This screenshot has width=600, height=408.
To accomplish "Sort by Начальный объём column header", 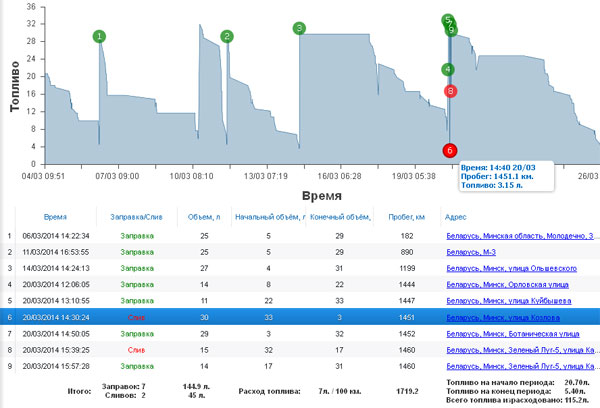I will coord(266,216).
